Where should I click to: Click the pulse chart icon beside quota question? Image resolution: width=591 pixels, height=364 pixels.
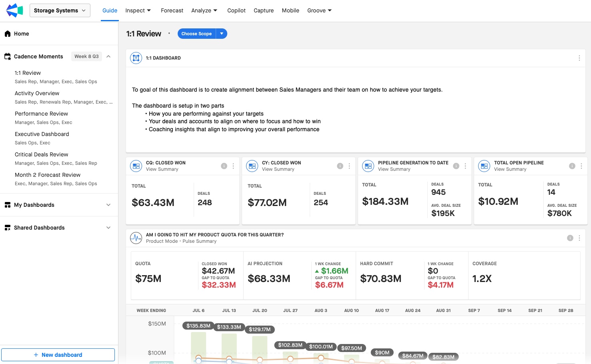(136, 238)
